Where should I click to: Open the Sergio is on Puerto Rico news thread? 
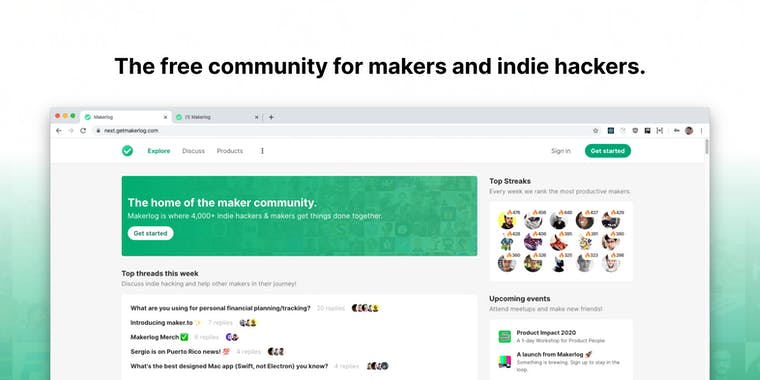click(x=180, y=351)
